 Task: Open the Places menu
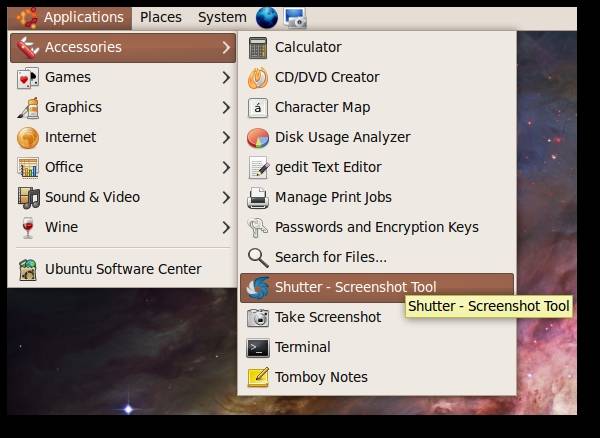(x=161, y=18)
